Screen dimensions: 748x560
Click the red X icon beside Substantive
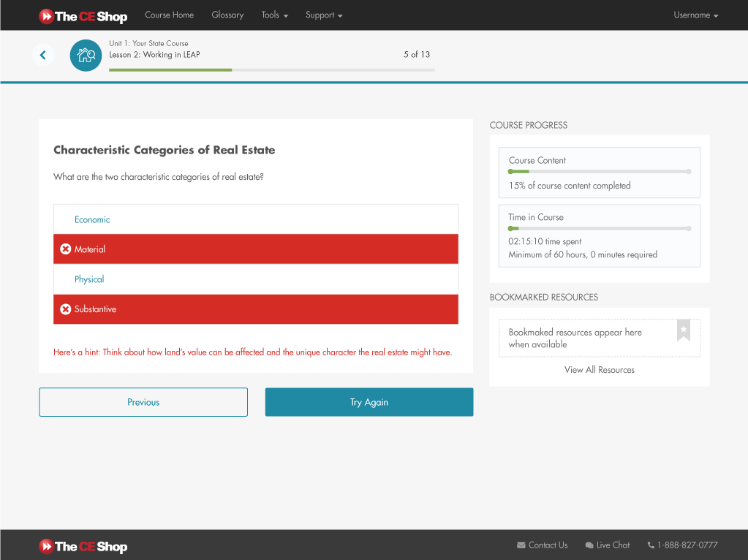click(x=65, y=309)
